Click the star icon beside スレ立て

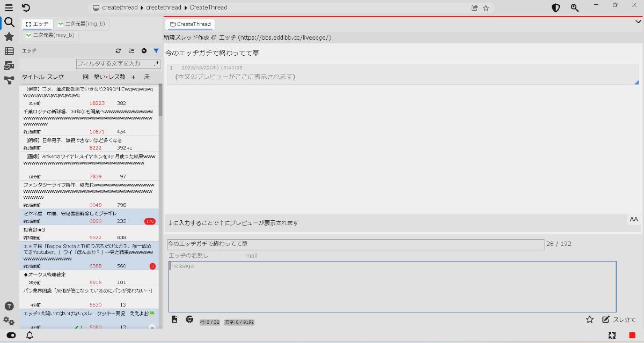coord(590,319)
